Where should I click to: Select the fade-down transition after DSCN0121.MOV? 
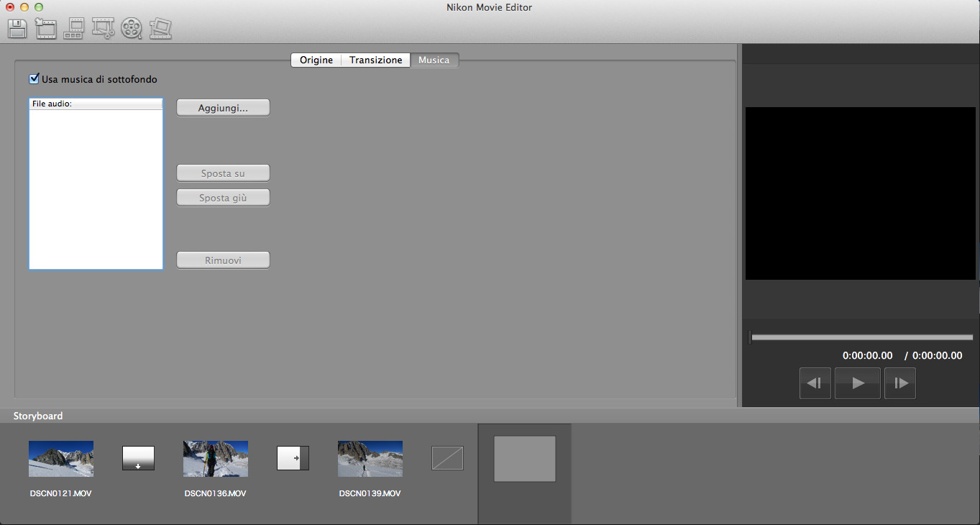tap(138, 458)
